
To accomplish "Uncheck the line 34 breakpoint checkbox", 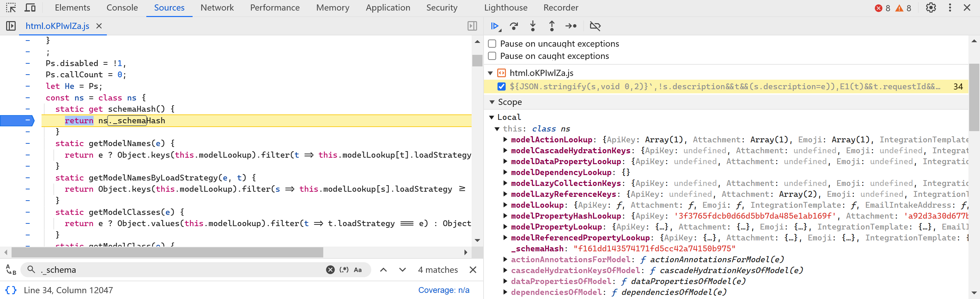I will [x=502, y=86].
